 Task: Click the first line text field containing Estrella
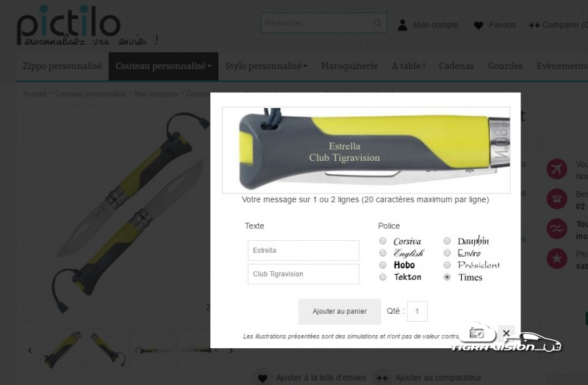(304, 251)
